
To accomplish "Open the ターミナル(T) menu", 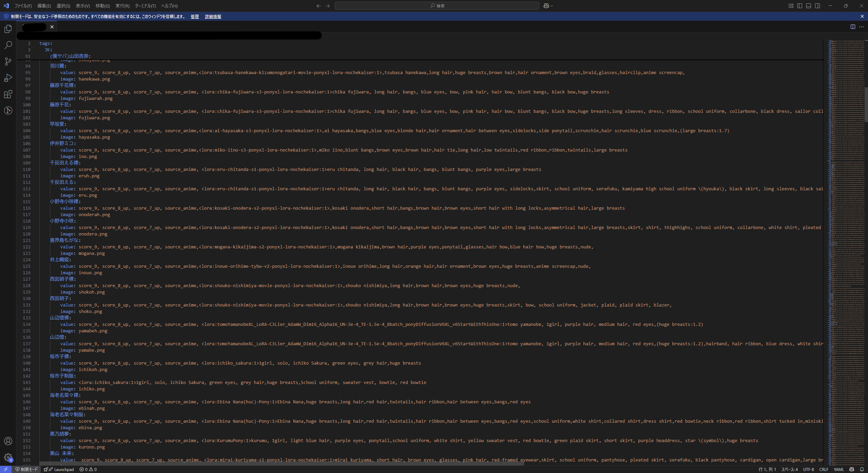I will click(145, 6).
